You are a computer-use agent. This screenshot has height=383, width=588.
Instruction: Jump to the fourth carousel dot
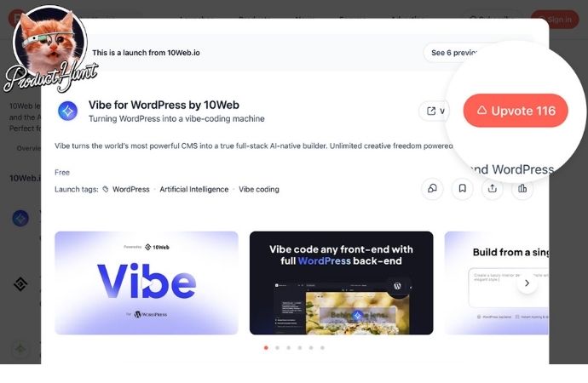[x=300, y=348]
